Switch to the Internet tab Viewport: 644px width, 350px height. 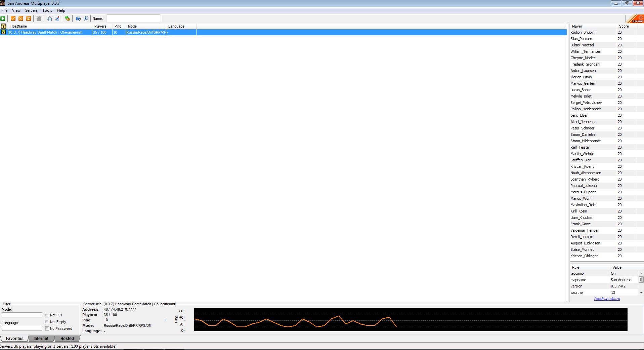pos(41,339)
